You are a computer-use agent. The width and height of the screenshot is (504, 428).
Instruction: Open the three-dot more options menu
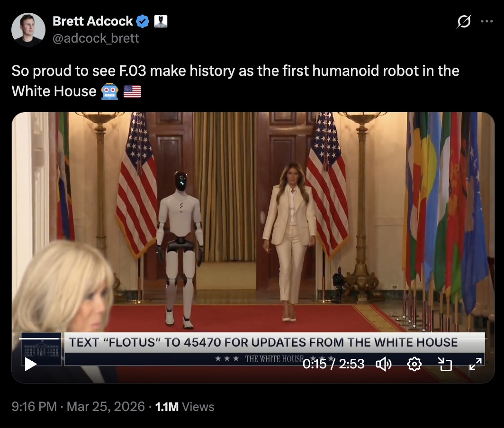(486, 21)
